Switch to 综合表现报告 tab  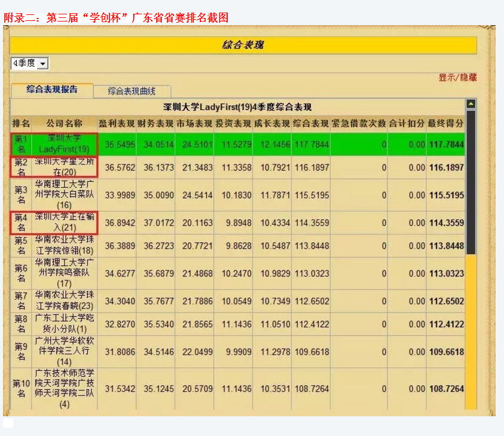coord(52,90)
